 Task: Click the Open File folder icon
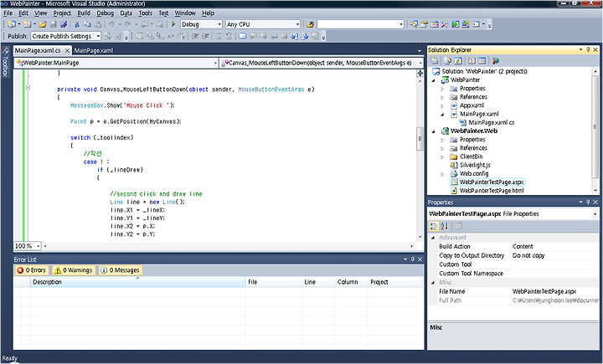tap(43, 24)
